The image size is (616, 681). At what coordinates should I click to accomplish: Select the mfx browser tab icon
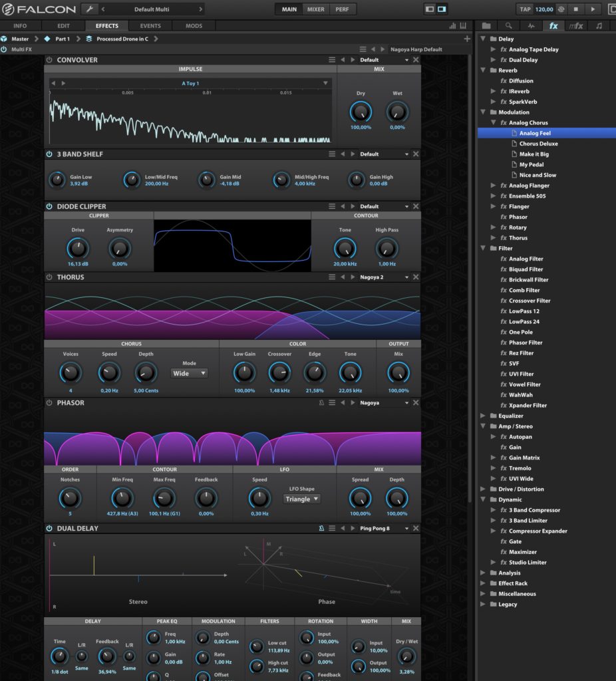point(576,26)
